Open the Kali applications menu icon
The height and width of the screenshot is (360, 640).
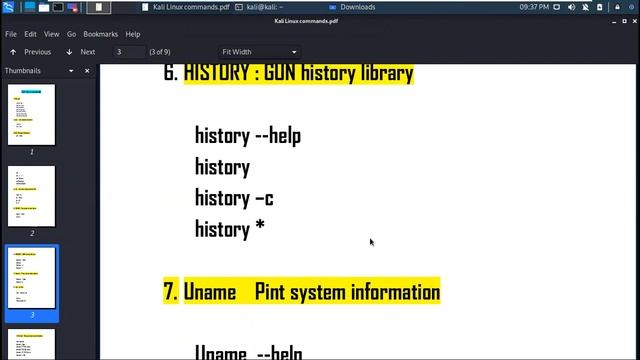pos(8,7)
